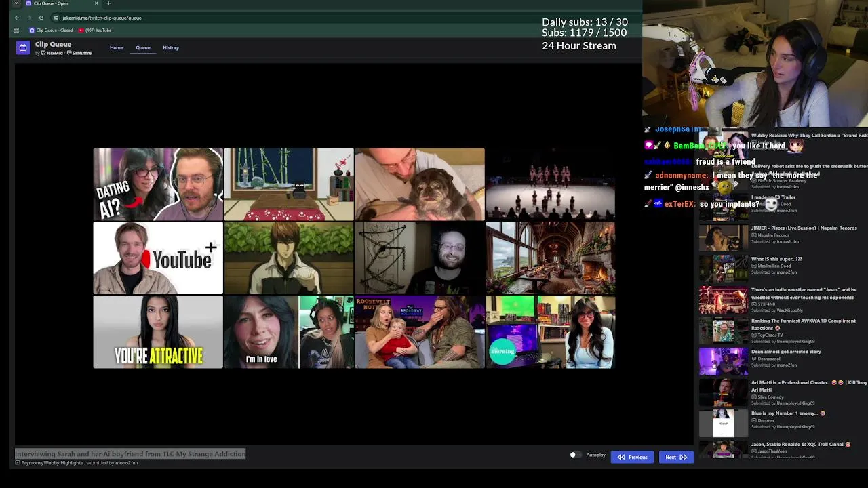Select the 'You're Attractive' video thumbnail

(158, 332)
